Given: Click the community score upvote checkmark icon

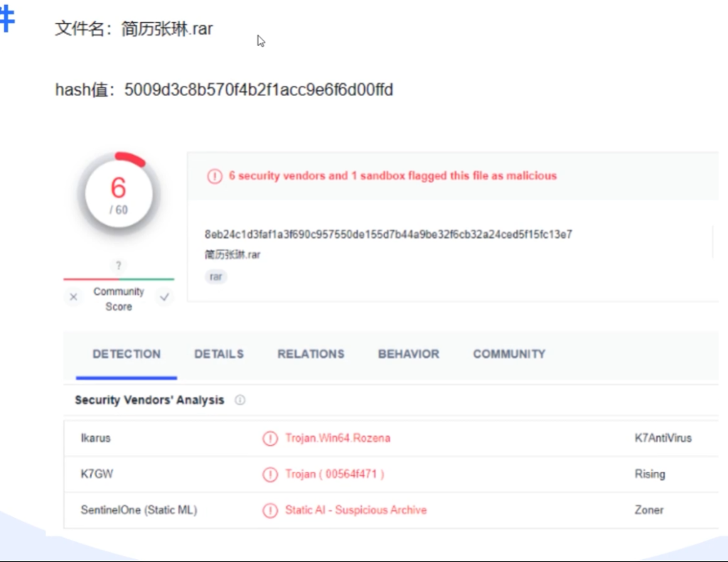Looking at the screenshot, I should point(164,298).
